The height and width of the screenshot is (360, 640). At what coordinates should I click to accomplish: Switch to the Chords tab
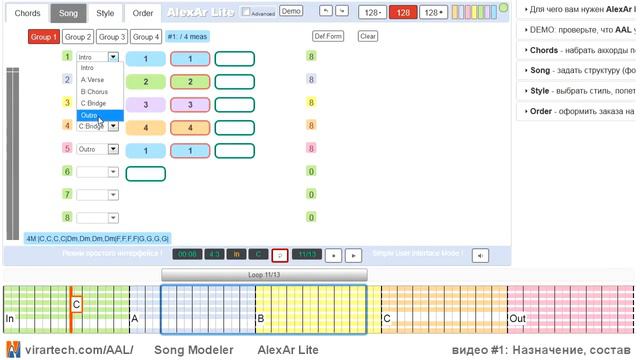(x=27, y=13)
